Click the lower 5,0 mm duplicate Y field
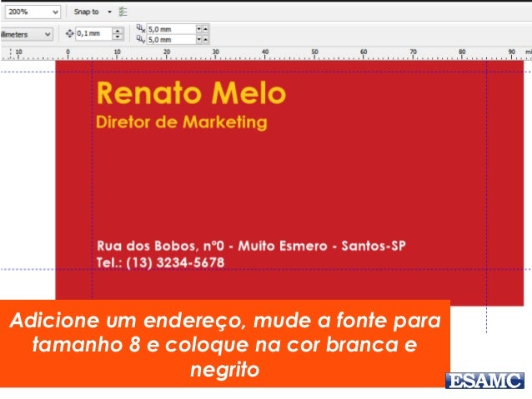This screenshot has width=532, height=399. pyautogui.click(x=171, y=40)
